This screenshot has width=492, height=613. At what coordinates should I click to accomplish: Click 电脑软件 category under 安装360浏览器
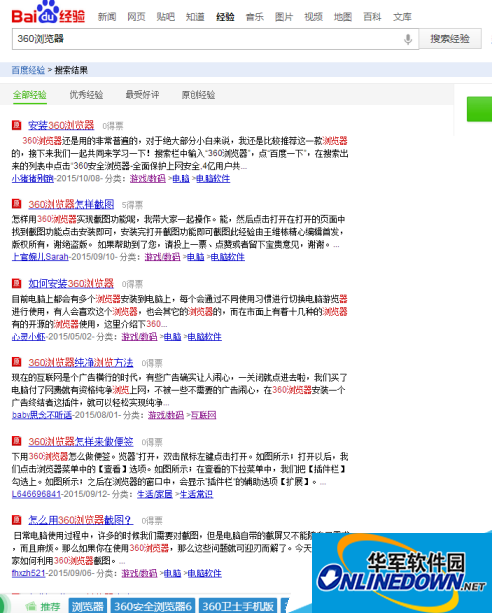(213, 178)
